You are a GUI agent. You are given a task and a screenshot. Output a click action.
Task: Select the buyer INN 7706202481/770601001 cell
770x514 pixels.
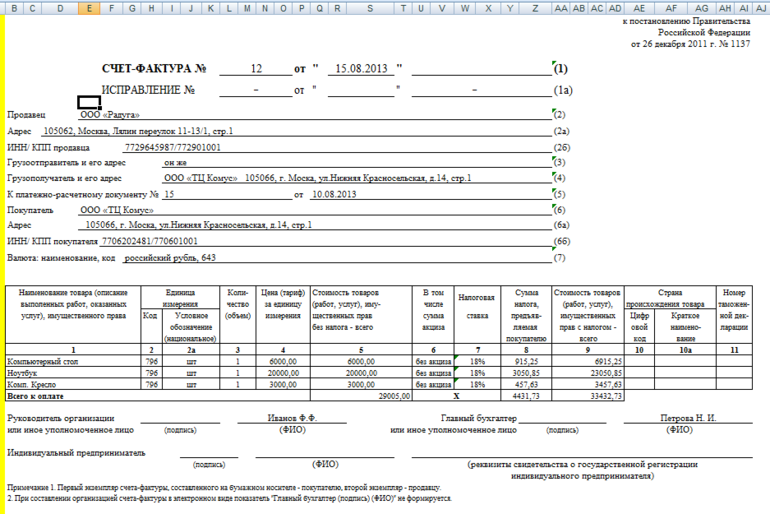coord(148,241)
